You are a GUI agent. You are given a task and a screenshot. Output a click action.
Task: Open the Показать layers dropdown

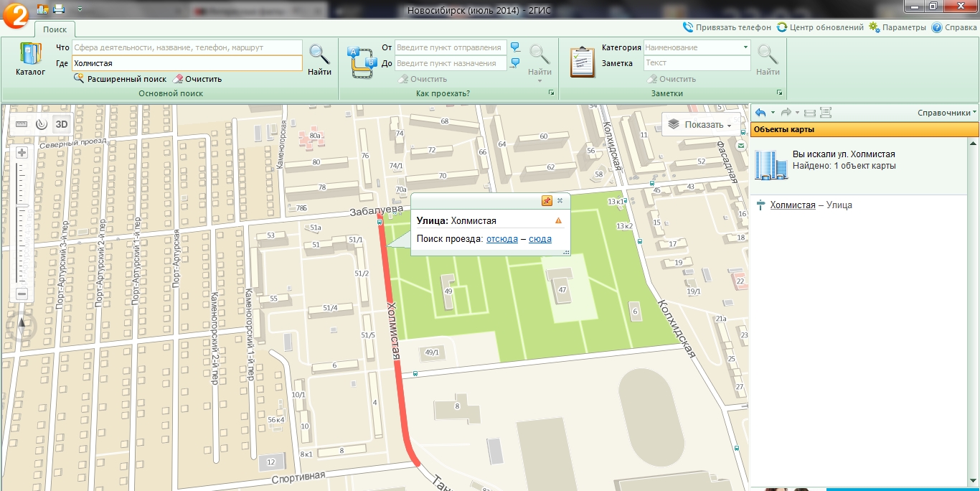point(701,124)
